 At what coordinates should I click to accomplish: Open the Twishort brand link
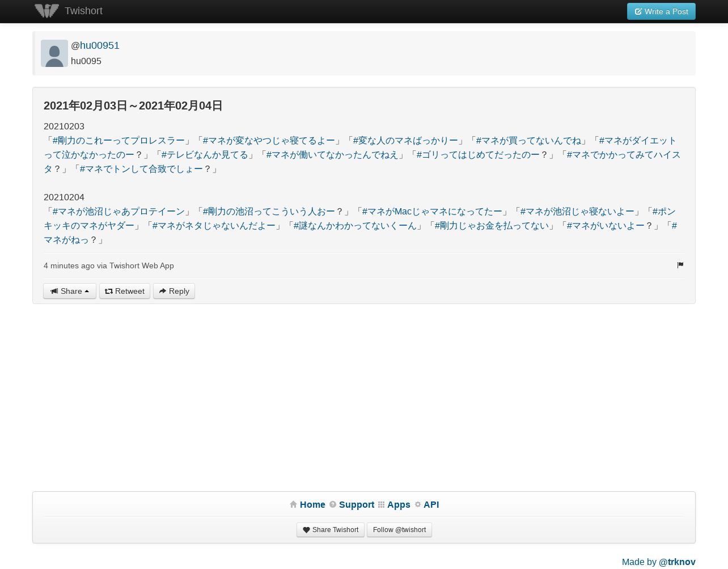83,11
